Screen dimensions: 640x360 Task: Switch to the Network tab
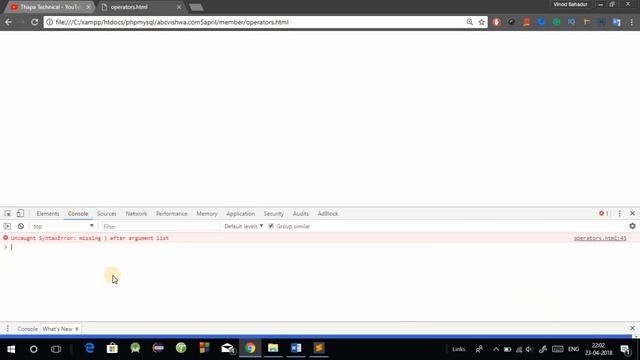(x=136, y=213)
